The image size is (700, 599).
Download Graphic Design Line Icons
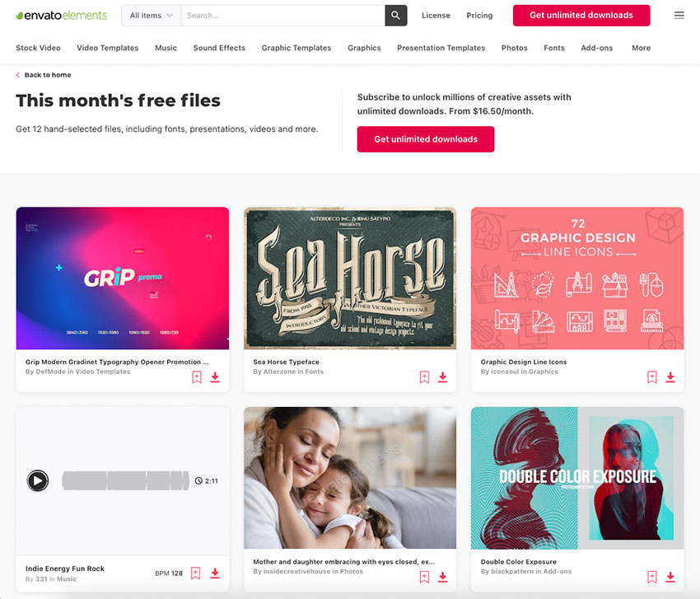click(x=670, y=377)
